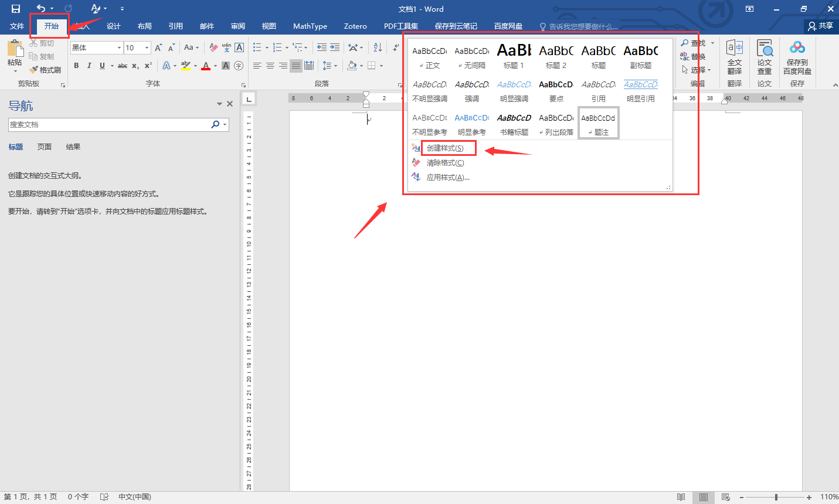Decrease the paragraph indent
Viewport: 839px width, 504px height.
tap(322, 47)
